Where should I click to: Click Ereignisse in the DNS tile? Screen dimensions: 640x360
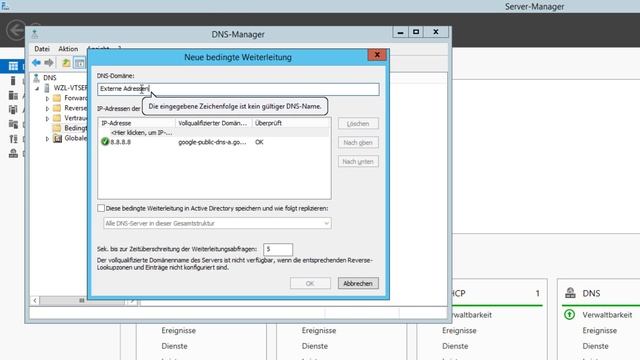[x=600, y=330]
